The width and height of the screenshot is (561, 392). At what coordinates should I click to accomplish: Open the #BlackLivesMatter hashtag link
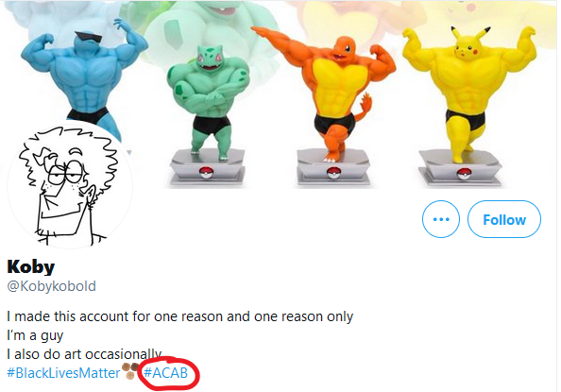coord(63,373)
